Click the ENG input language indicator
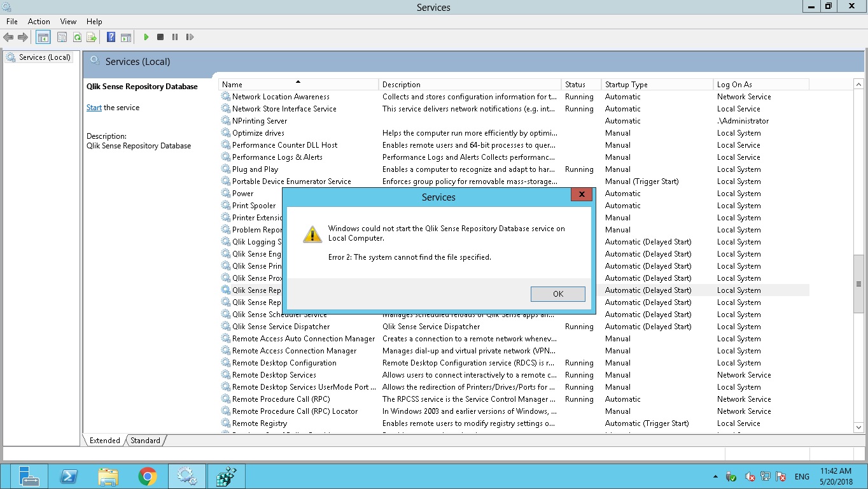Image resolution: width=868 pixels, height=489 pixels. 802,477
